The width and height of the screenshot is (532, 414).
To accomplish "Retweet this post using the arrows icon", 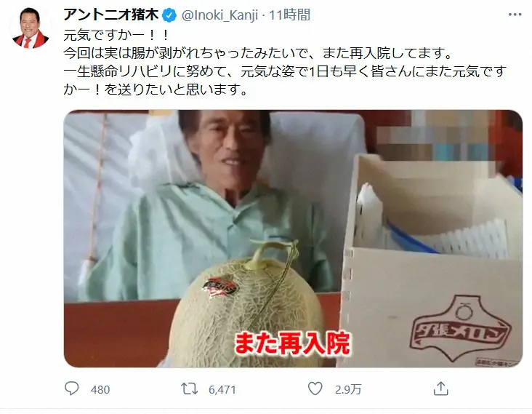I will tap(189, 389).
